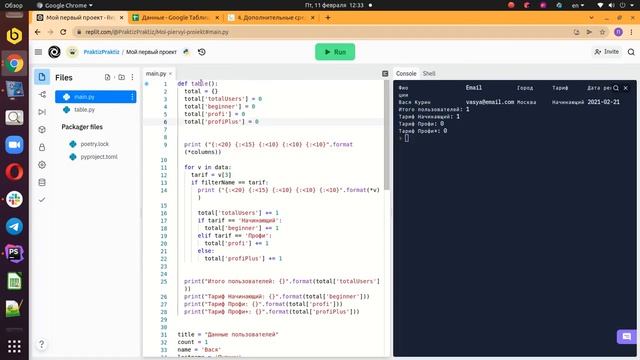The height and width of the screenshot is (360, 640).
Task: Run the project with the Run button
Action: point(335,52)
